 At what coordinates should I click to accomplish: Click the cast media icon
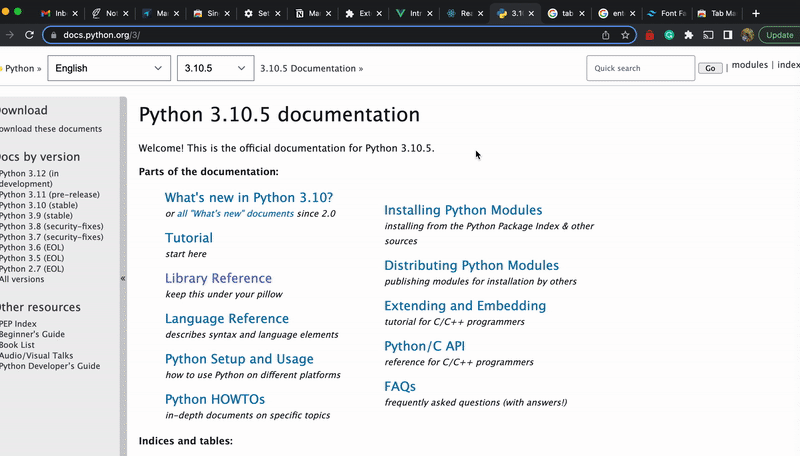708,35
